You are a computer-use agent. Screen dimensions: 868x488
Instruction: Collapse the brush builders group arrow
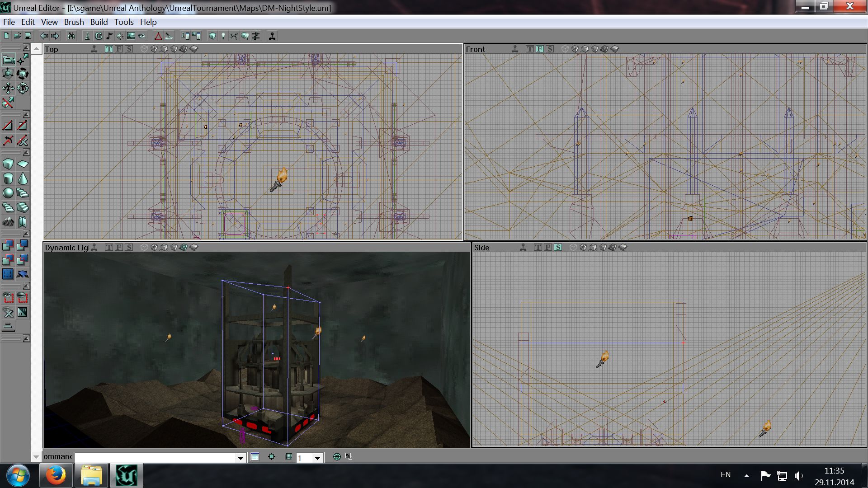click(26, 152)
